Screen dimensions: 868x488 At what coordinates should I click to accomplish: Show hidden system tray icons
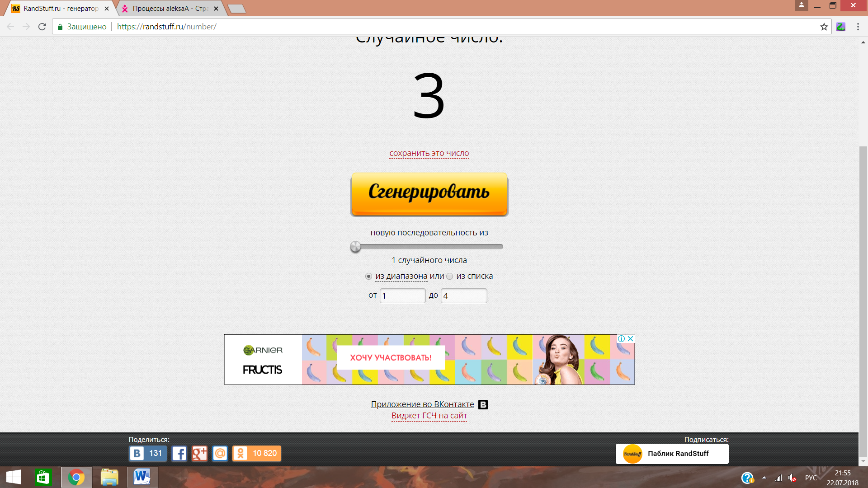point(764,478)
